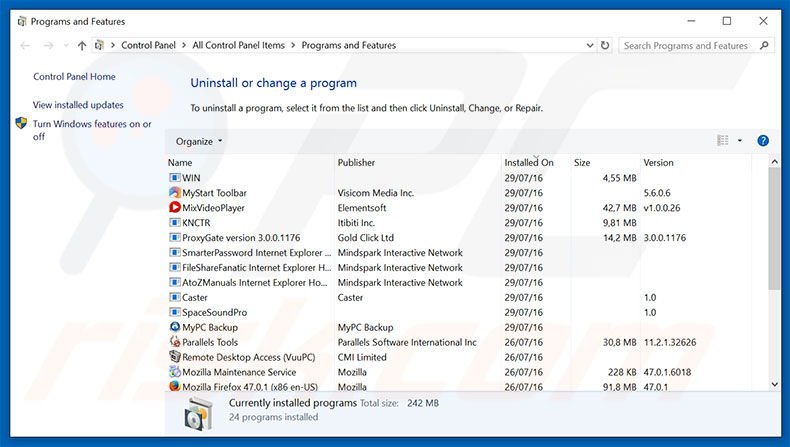Screen dimensions: 790x447
Task: Click the installed programs summary icon
Action: (x=199, y=414)
